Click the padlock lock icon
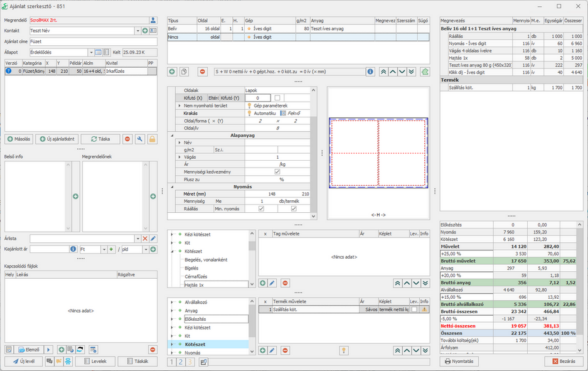The image size is (588, 371). click(x=152, y=139)
